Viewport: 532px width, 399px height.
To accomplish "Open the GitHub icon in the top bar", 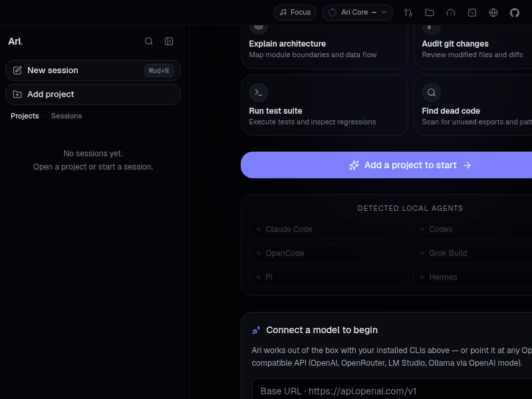I will tap(515, 13).
